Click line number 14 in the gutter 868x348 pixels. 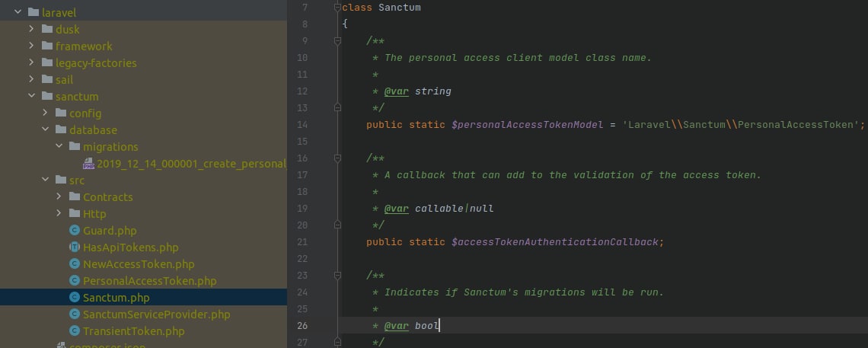302,124
